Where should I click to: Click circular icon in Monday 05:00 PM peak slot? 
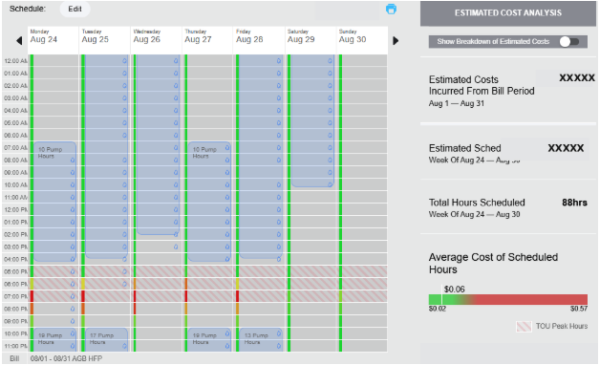click(x=73, y=272)
